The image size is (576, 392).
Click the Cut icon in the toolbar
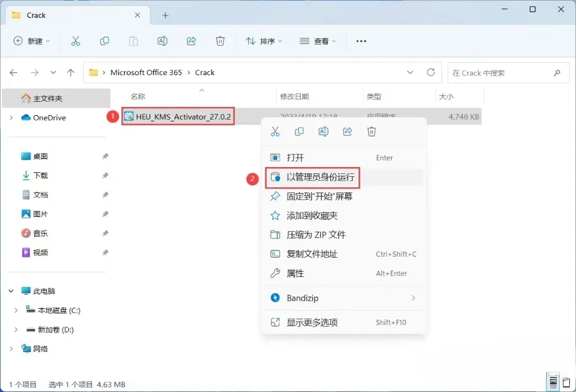pyautogui.click(x=75, y=41)
